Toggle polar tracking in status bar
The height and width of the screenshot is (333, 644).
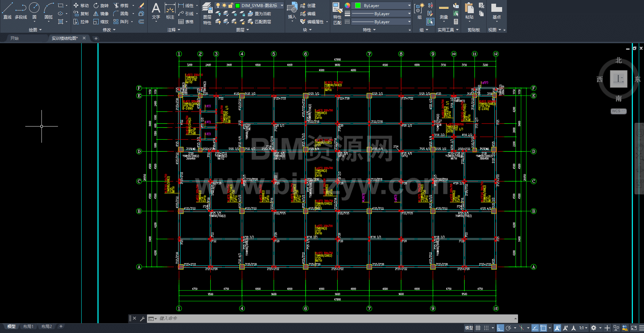point(509,328)
